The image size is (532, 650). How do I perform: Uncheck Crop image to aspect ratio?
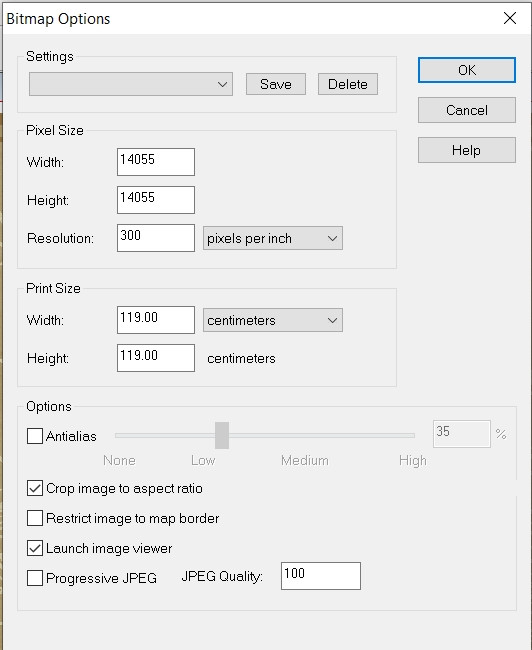click(35, 488)
